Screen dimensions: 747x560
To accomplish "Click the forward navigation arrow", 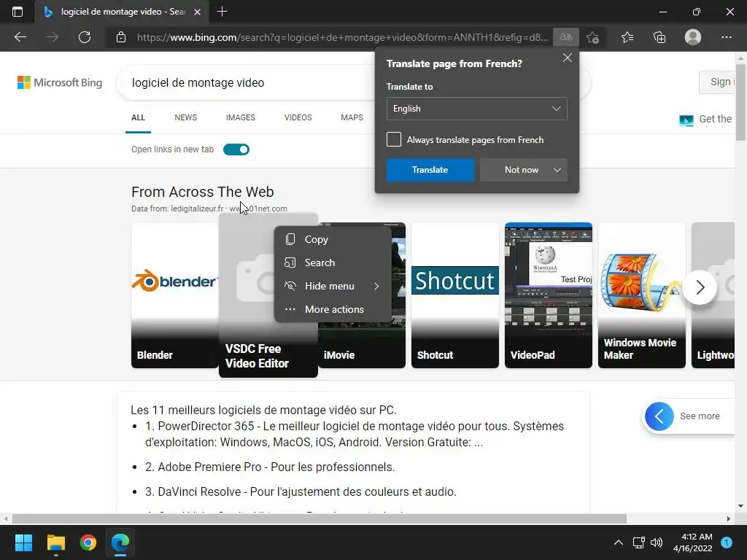I will click(52, 37).
